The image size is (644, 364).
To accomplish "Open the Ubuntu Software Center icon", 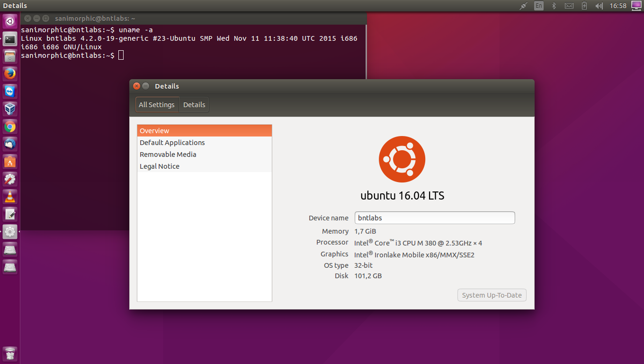I will [x=9, y=162].
